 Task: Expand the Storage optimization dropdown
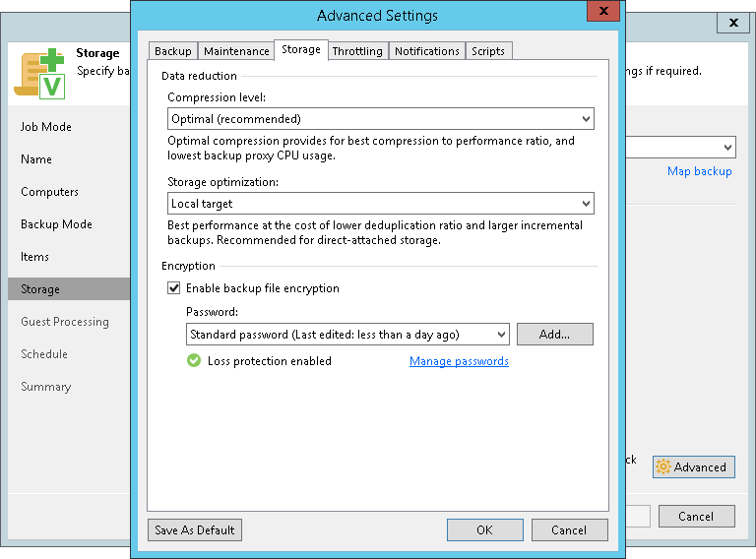pos(380,204)
